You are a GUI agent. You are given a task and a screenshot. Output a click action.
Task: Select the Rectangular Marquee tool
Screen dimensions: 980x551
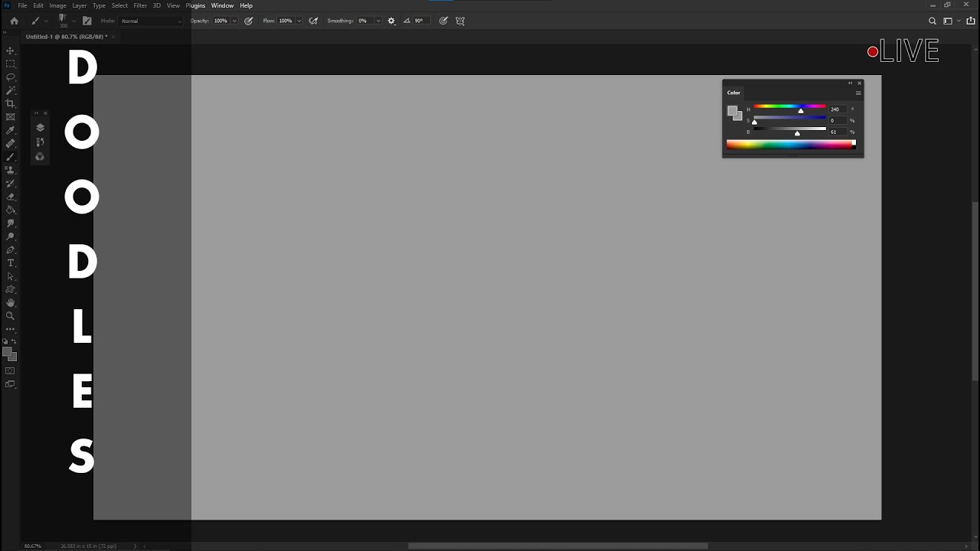point(10,64)
